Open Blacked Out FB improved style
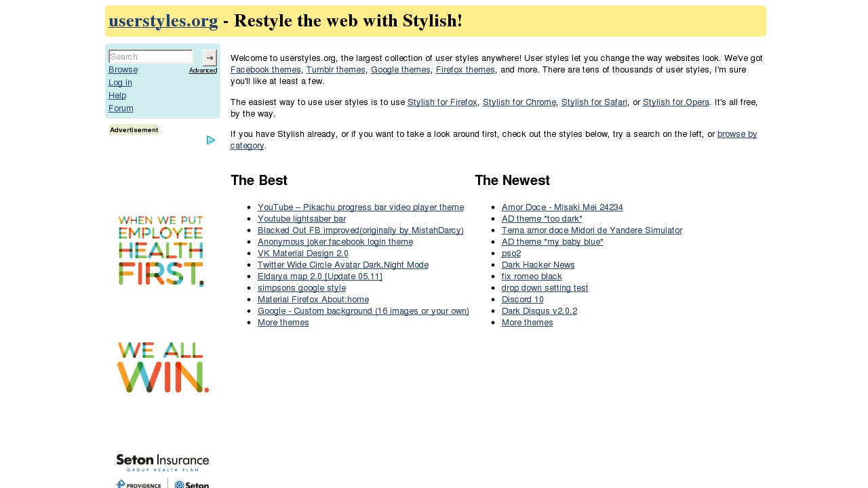This screenshot has width=868, height=488. [361, 230]
